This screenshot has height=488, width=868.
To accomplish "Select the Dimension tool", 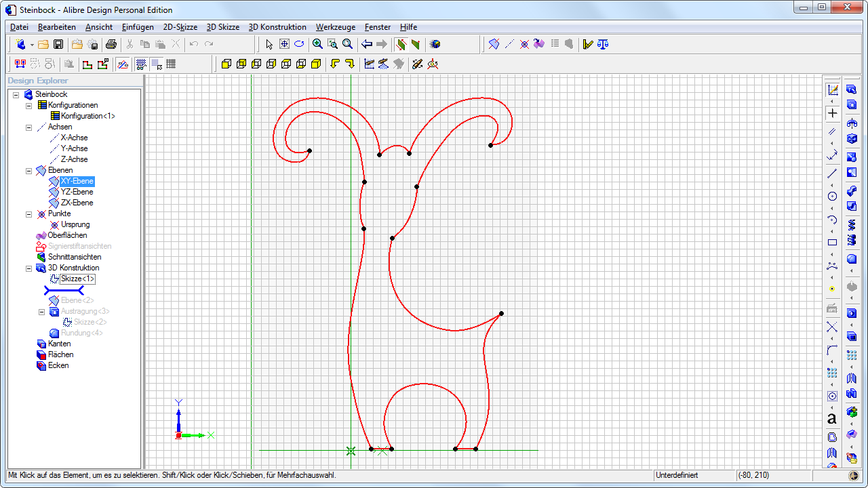I will point(832,155).
